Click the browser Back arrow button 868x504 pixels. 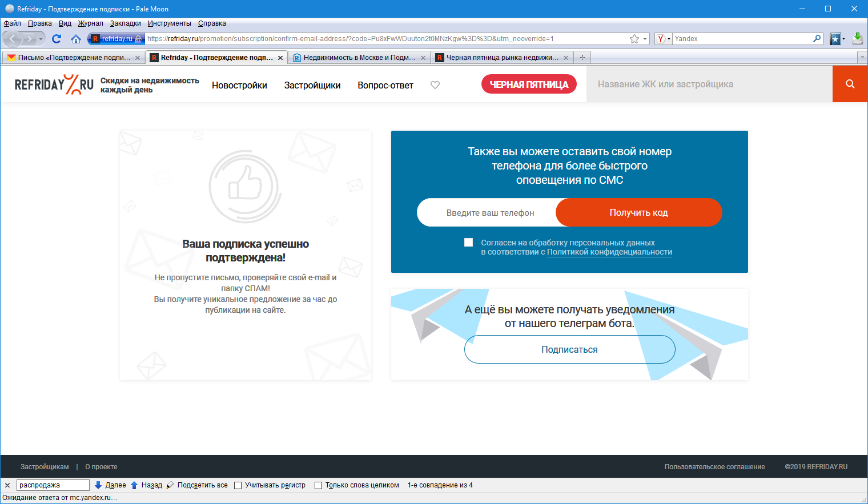click(x=13, y=39)
